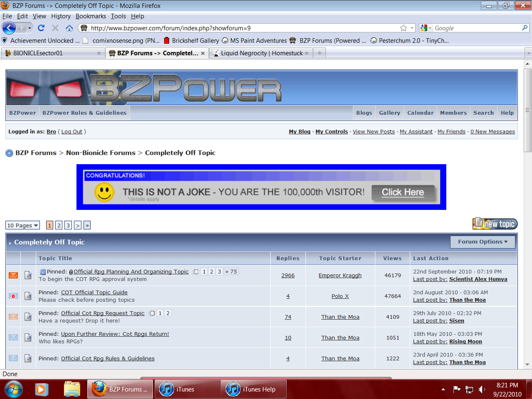View Emperor Kraggh's profile

tap(340, 275)
